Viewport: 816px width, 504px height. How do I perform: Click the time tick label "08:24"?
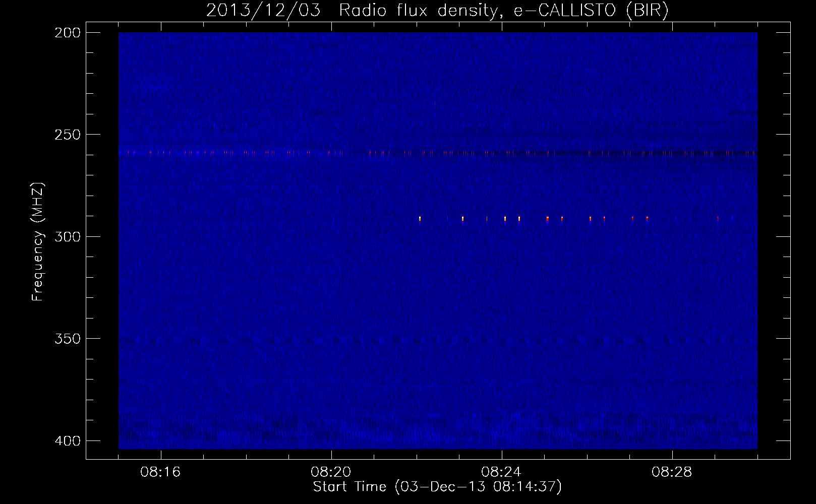501,472
